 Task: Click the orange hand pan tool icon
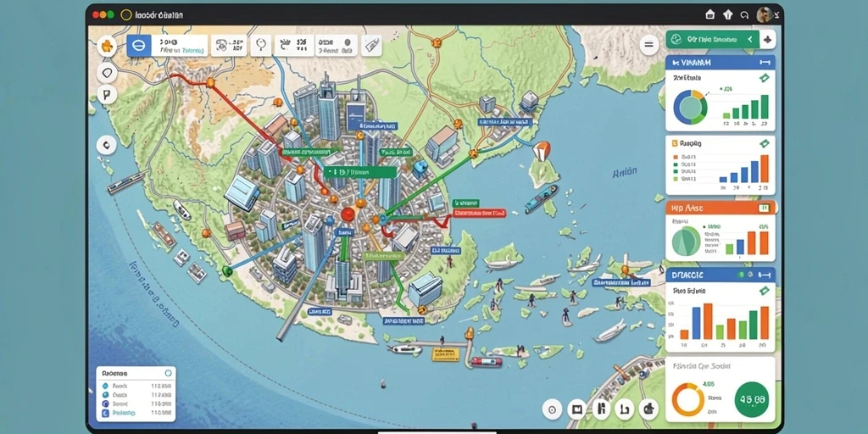tap(107, 47)
